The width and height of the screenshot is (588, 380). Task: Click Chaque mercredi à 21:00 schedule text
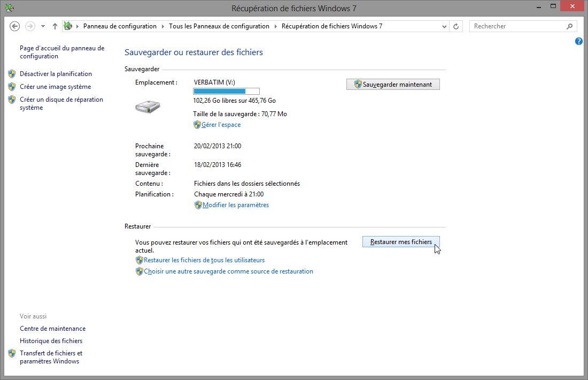(x=229, y=194)
